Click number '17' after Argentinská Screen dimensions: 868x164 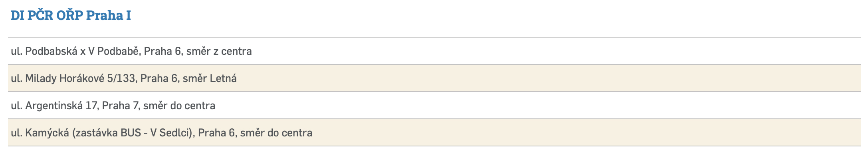[x=91, y=106]
